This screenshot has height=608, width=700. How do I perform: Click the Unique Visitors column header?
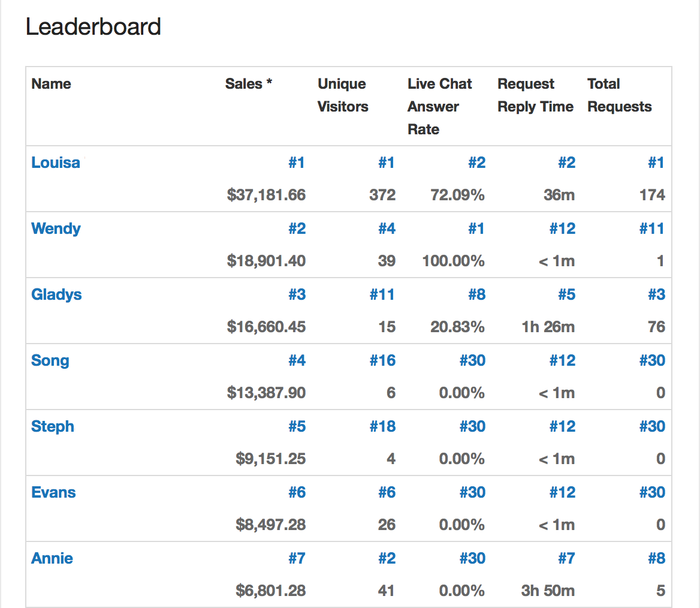tap(343, 95)
